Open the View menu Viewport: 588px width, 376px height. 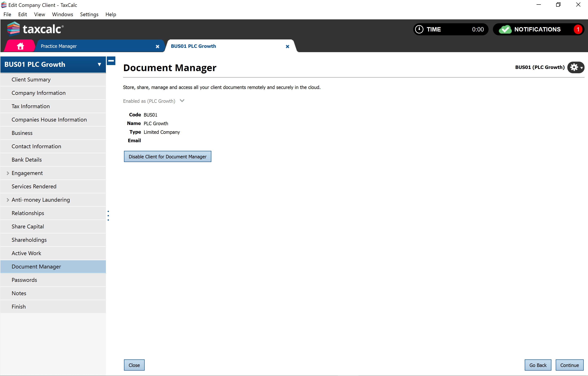click(40, 14)
